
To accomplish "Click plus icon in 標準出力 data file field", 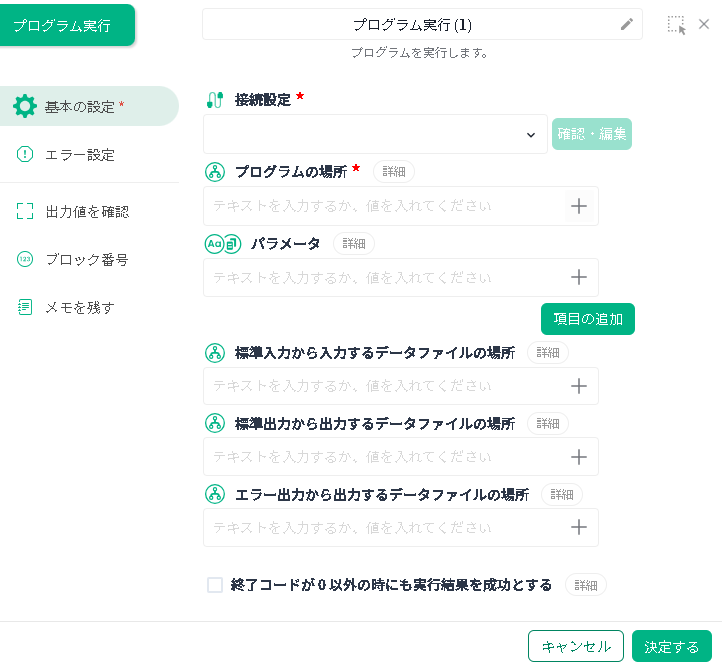I will point(579,457).
